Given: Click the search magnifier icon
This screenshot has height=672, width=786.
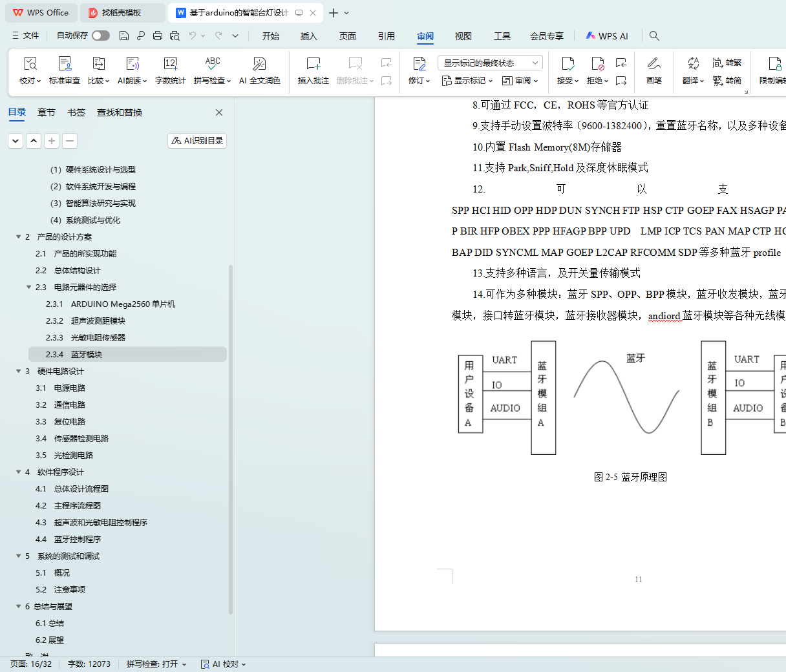Looking at the screenshot, I should [654, 36].
